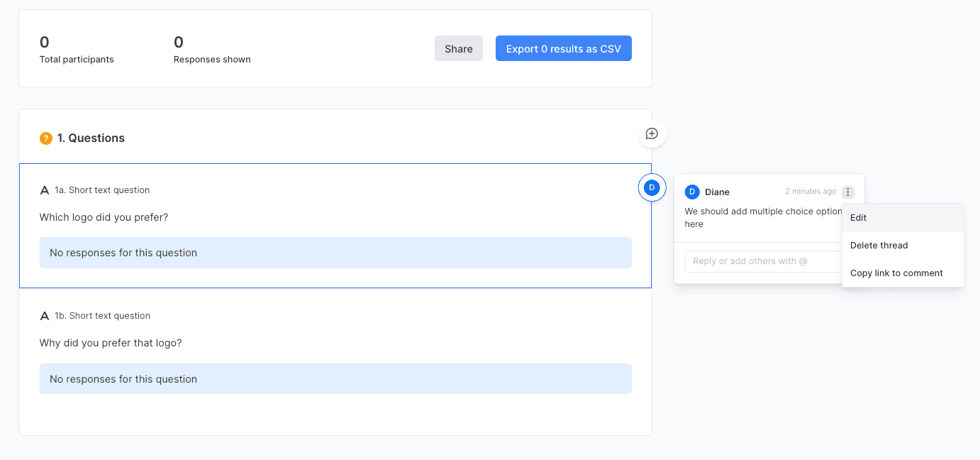Select the 'Why did you prefer that logo?' question
Image resolution: width=980 pixels, height=460 pixels.
111,343
